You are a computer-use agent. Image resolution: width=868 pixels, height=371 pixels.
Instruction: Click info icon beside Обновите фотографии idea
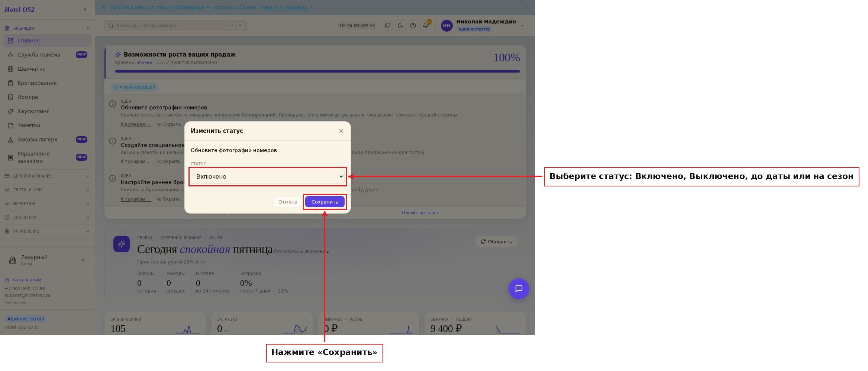coord(113,104)
